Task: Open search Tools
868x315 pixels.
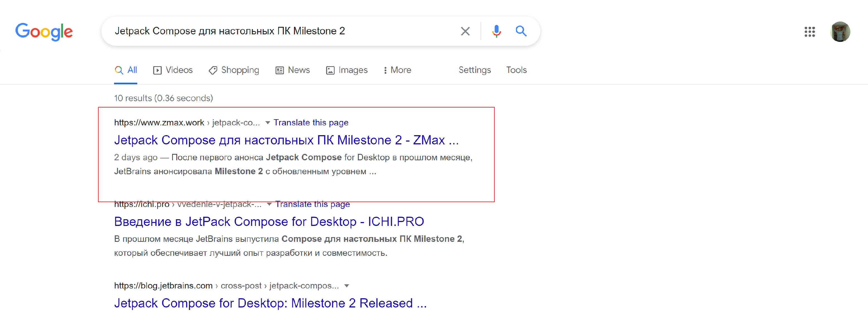Action: click(x=516, y=70)
